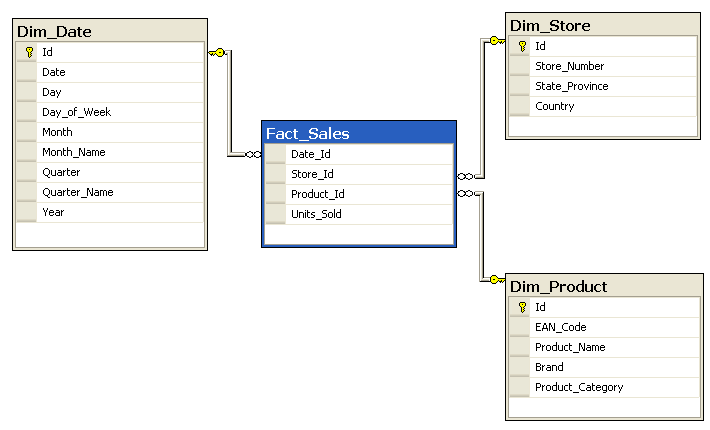This screenshot has height=430, width=710.
Task: Click the EAN_Code column in Dim_Product
Action: 560,327
